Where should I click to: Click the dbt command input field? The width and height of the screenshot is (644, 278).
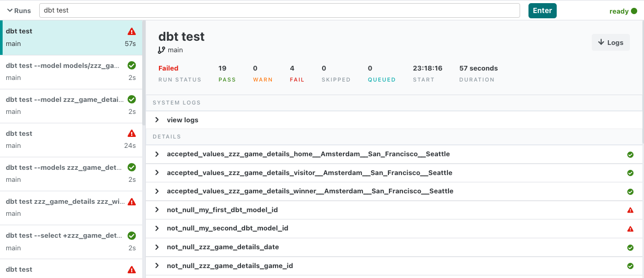[279, 10]
